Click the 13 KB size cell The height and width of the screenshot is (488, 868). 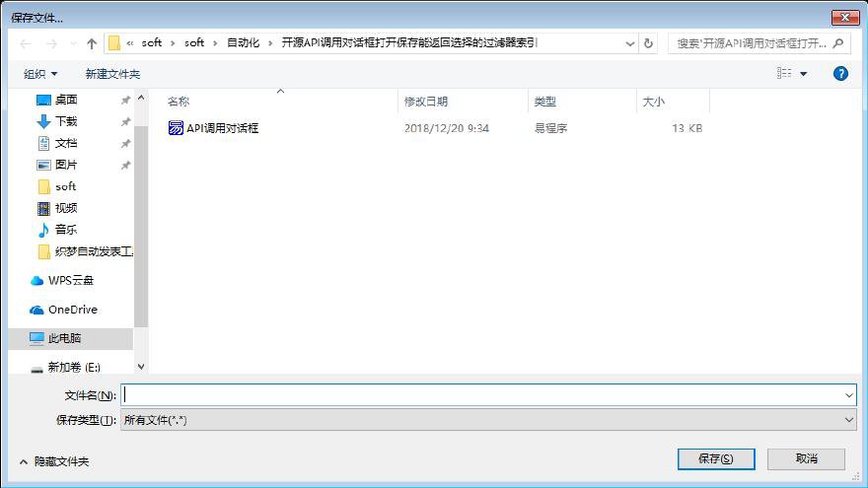pyautogui.click(x=687, y=128)
